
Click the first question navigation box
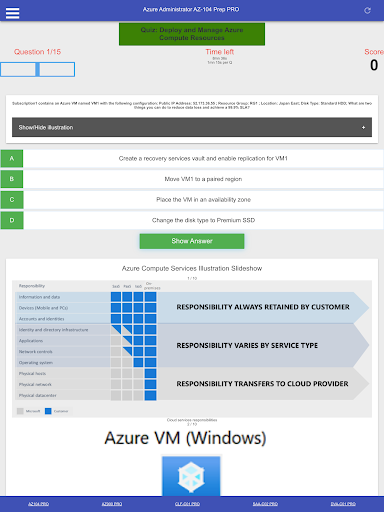18,69
